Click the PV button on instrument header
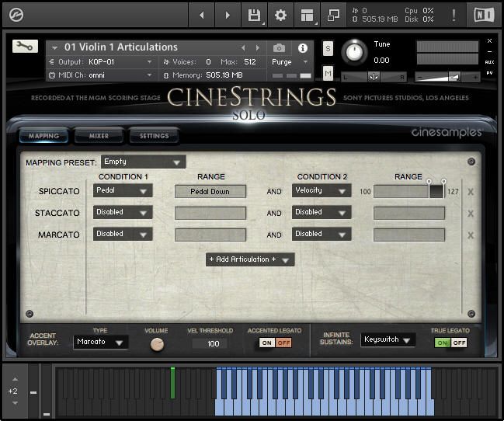Image resolution: width=504 pixels, height=421 pixels. coord(489,73)
